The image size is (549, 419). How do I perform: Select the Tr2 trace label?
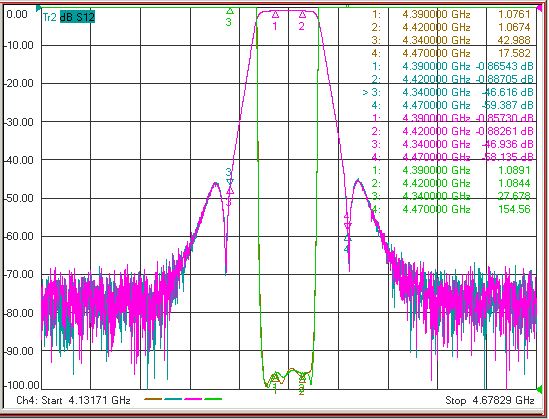(49, 17)
